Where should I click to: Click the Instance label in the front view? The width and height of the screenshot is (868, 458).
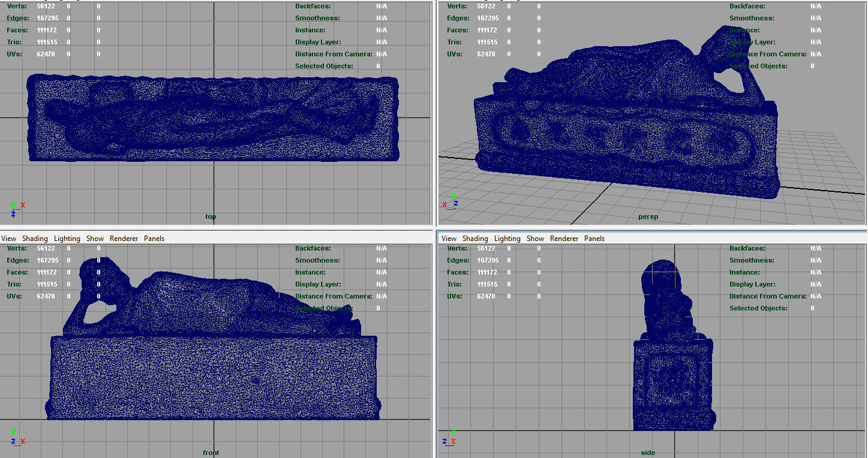tap(310, 272)
